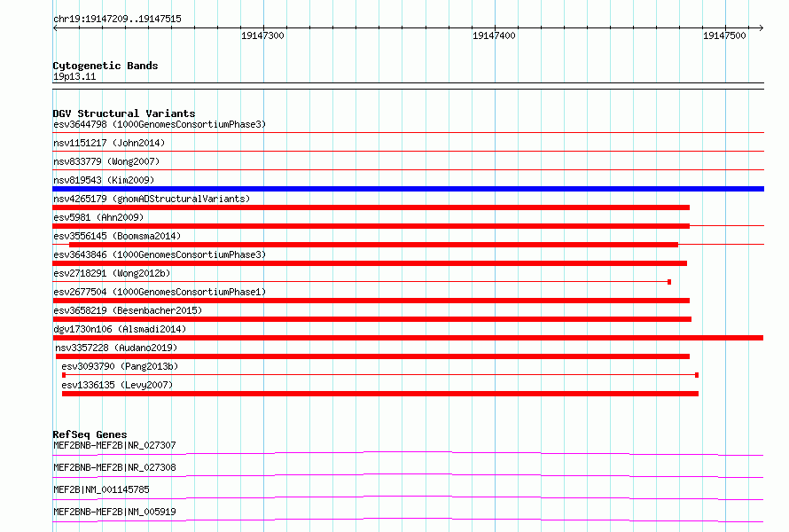Click the esv3093790 left endpoint marker
The image size is (789, 532).
[x=64, y=375]
